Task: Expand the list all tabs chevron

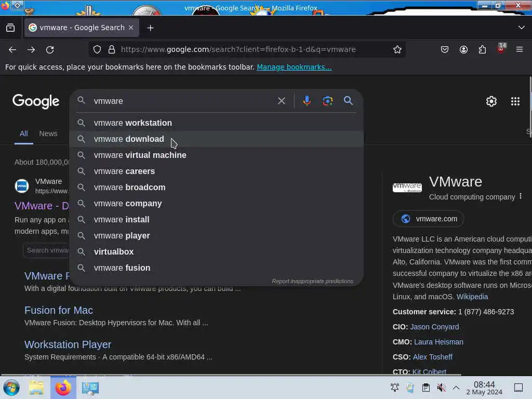Action: 522,28
